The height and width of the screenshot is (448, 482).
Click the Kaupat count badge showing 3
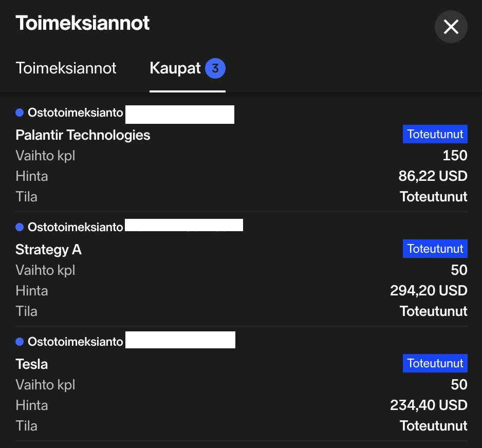click(215, 68)
